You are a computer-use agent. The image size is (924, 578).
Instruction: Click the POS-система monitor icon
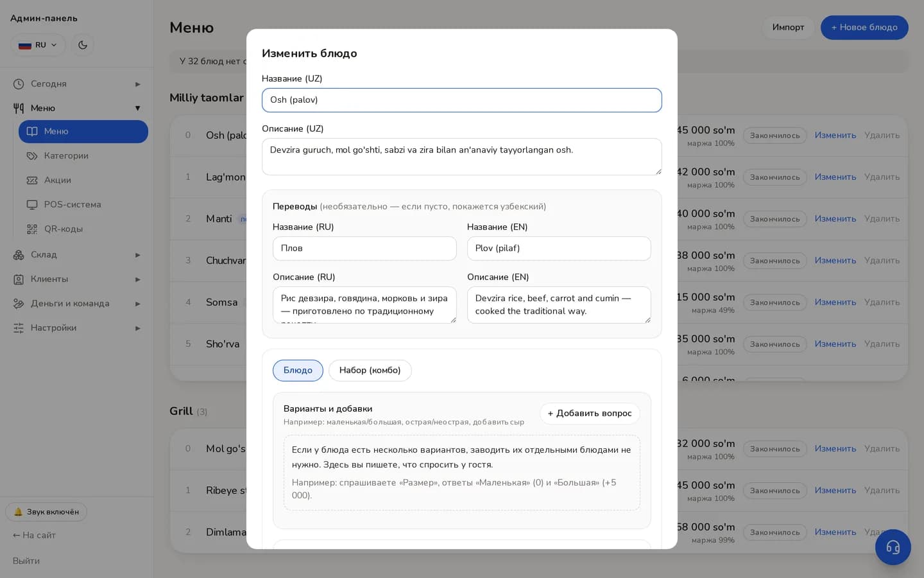coord(32,205)
